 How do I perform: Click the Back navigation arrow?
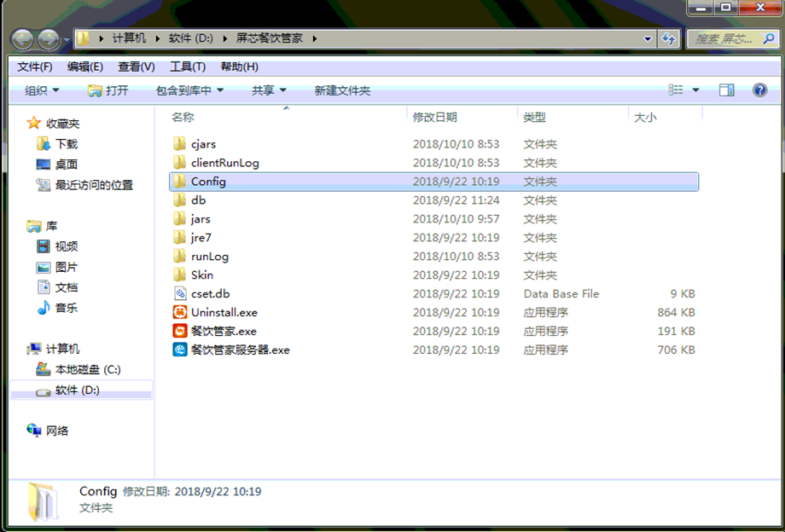(22, 39)
